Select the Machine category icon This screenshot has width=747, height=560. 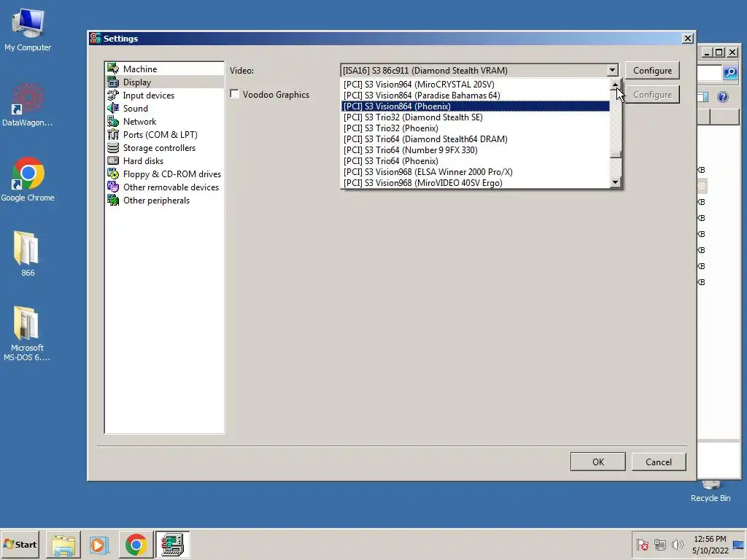[x=113, y=69]
